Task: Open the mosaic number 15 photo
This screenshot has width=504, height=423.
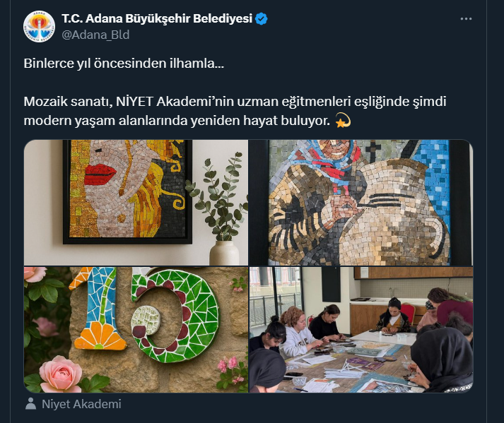Action: coord(136,330)
